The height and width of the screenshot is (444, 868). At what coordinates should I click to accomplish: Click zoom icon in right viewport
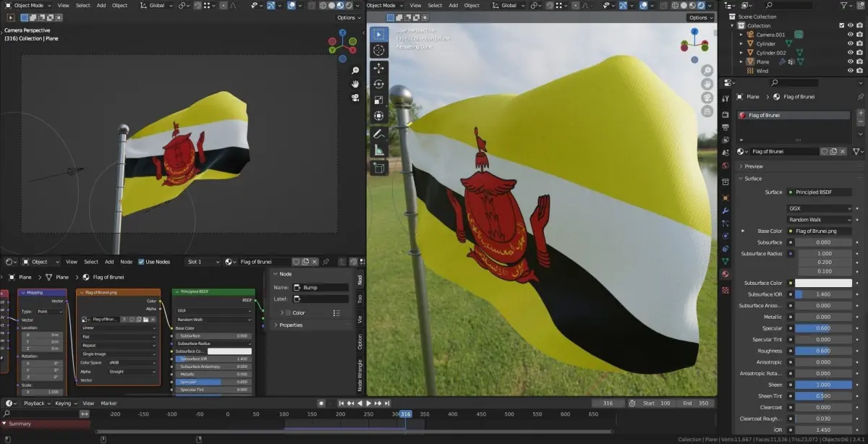[707, 71]
